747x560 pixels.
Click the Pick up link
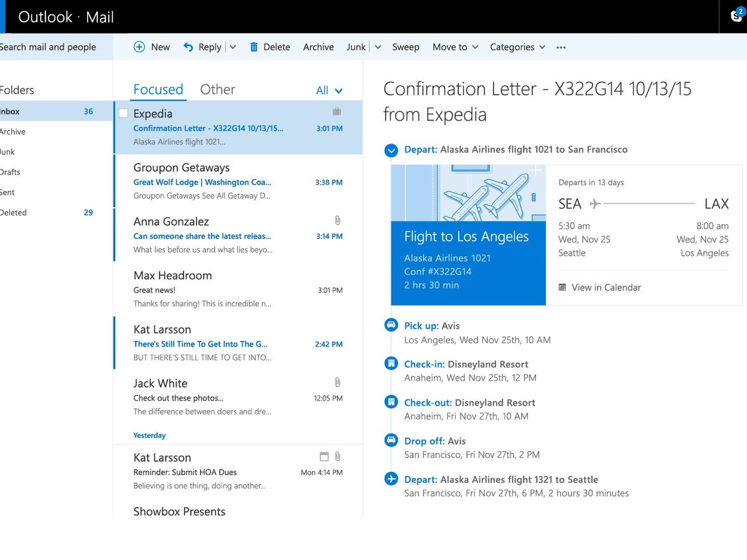pos(421,326)
